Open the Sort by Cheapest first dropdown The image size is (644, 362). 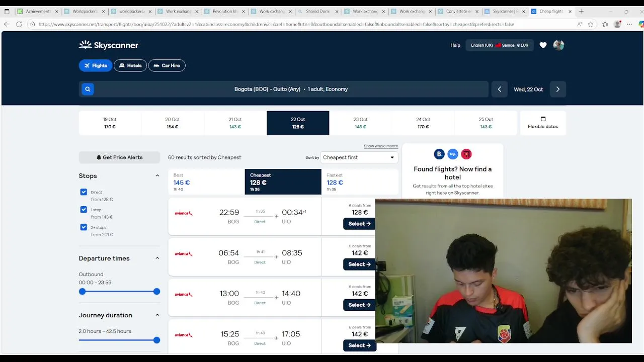359,157
